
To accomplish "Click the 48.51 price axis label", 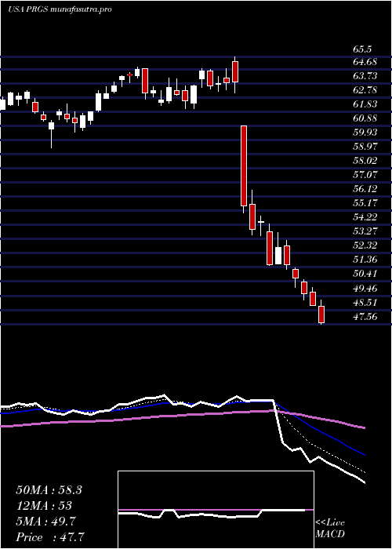I will click(365, 303).
